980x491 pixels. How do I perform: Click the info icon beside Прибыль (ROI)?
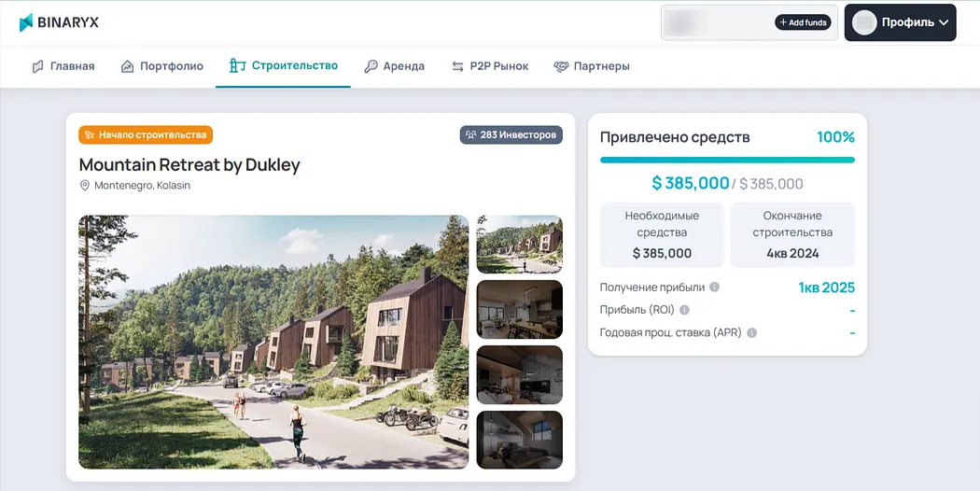click(684, 310)
